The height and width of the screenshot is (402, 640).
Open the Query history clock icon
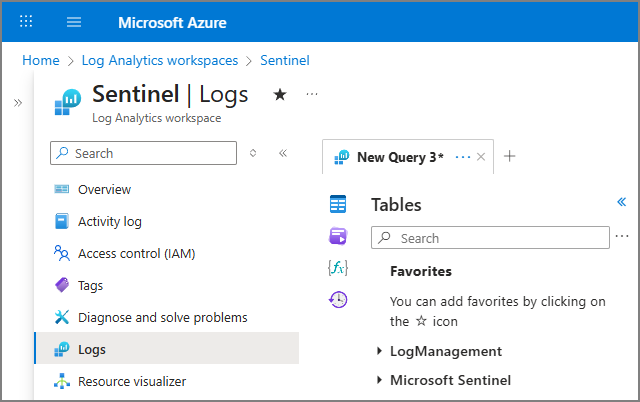(x=338, y=300)
